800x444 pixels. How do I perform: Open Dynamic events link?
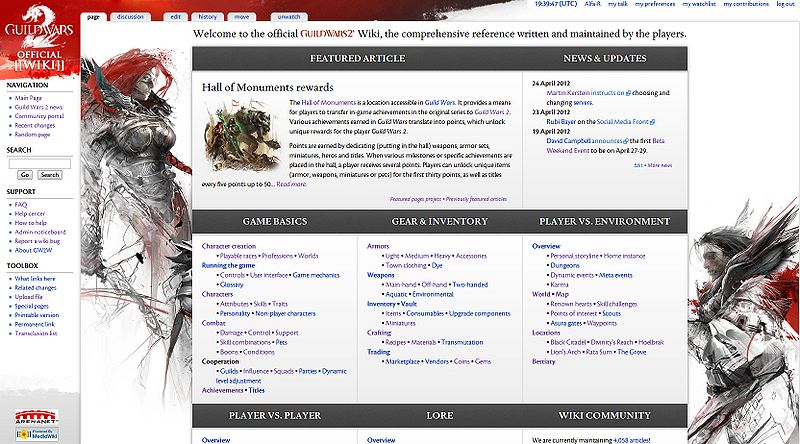[x=572, y=276]
